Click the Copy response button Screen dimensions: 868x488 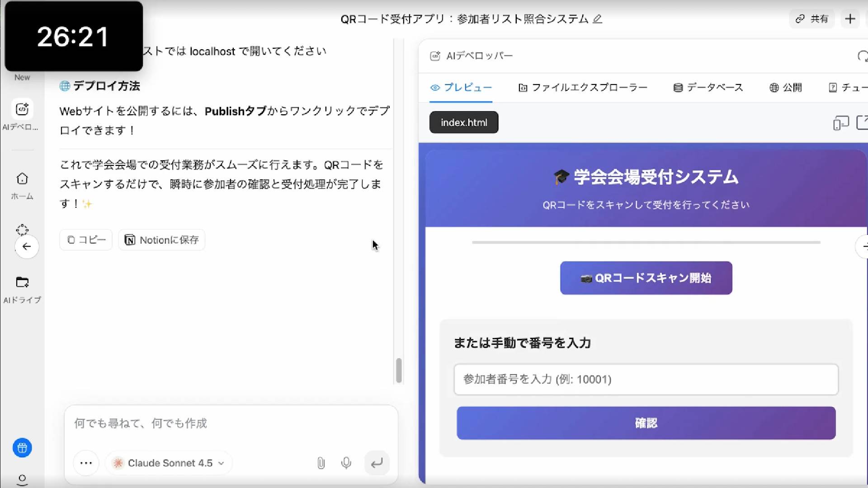pyautogui.click(x=86, y=240)
